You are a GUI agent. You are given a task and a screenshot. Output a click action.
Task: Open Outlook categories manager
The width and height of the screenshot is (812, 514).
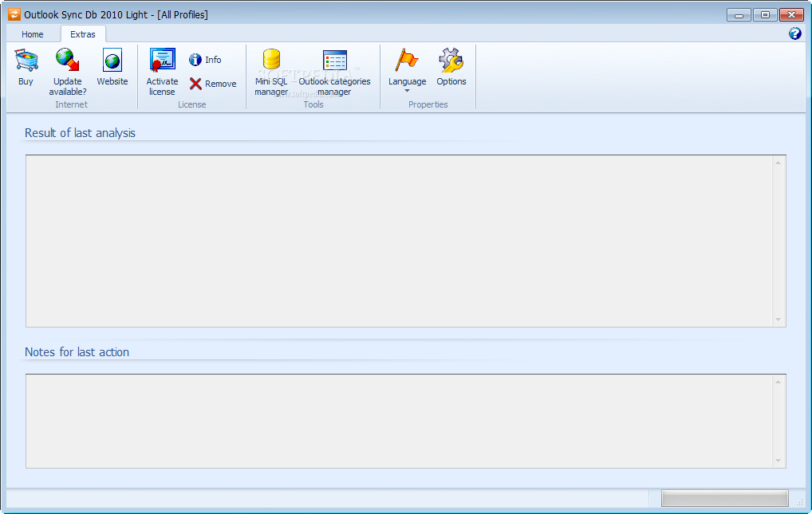tap(334, 72)
